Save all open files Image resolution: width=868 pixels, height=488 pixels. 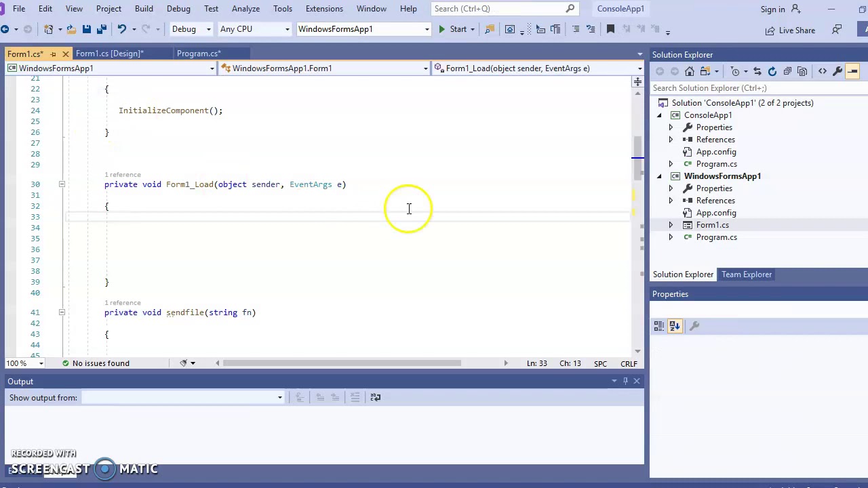[x=102, y=29]
